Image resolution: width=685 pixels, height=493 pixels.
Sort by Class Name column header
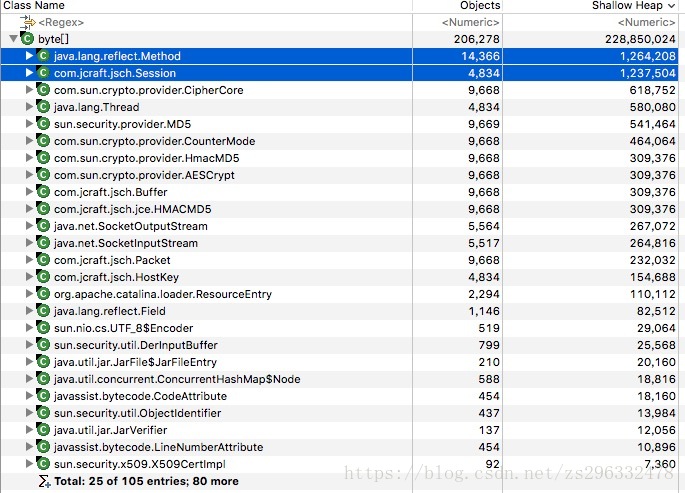tap(206, 6)
